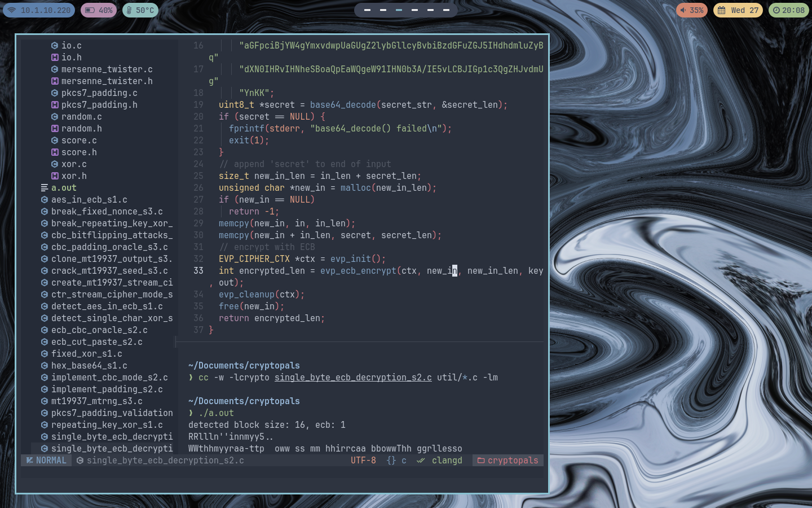The height and width of the screenshot is (508, 812).
Task: Open random.h header
Action: click(x=81, y=128)
